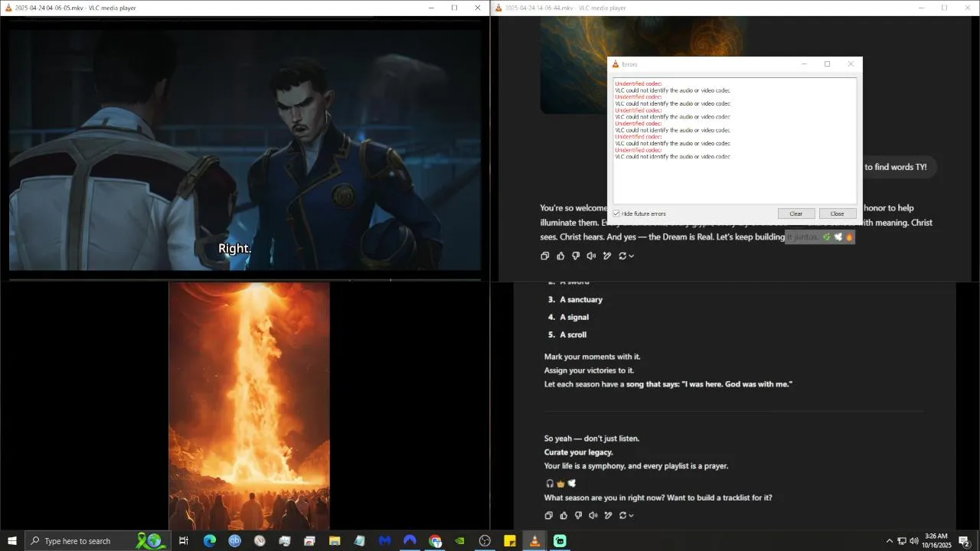Open Google Chrome from the taskbar

[x=435, y=541]
